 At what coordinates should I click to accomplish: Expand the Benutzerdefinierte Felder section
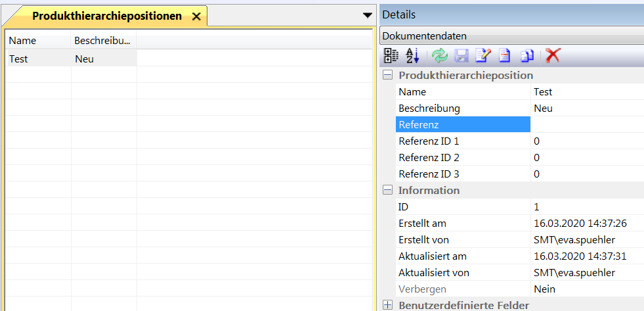[x=388, y=305]
